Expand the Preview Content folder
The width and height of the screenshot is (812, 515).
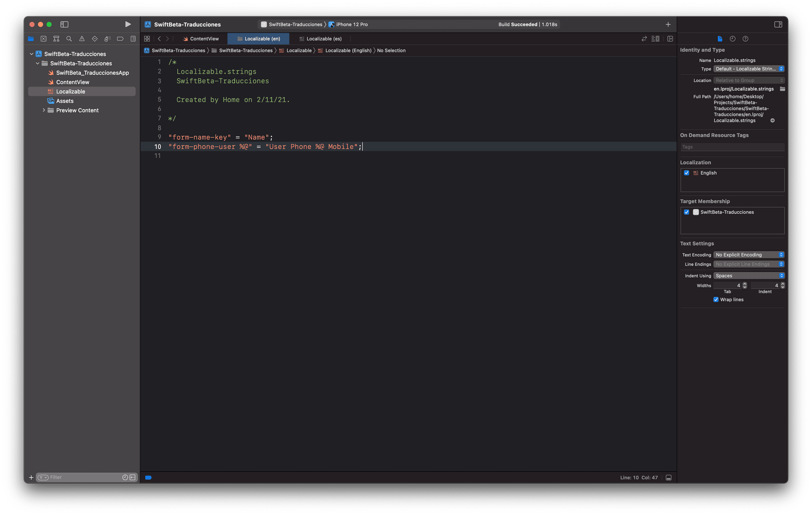point(44,110)
